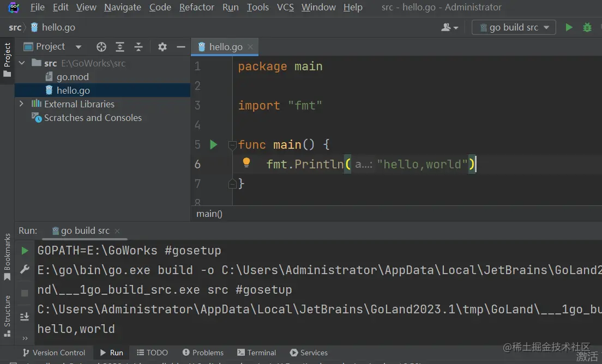Click the fold end marker at closing brace
Image resolution: width=602 pixels, height=364 pixels.
click(x=232, y=184)
